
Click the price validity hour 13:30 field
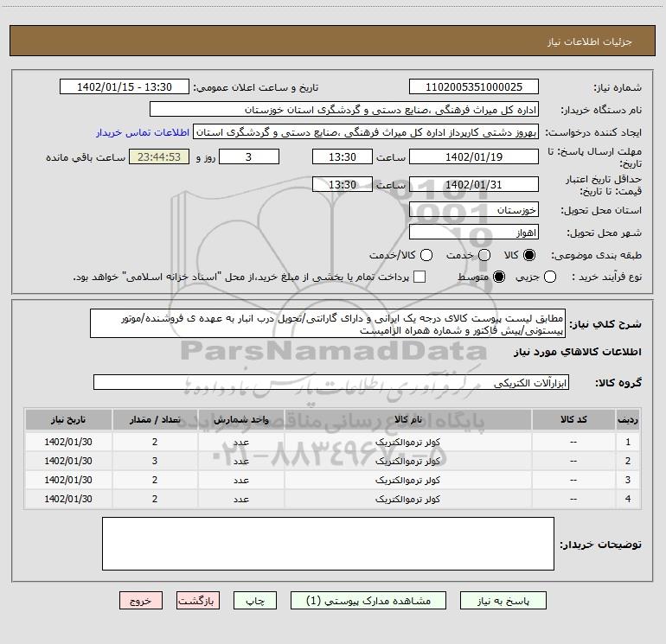(x=343, y=184)
